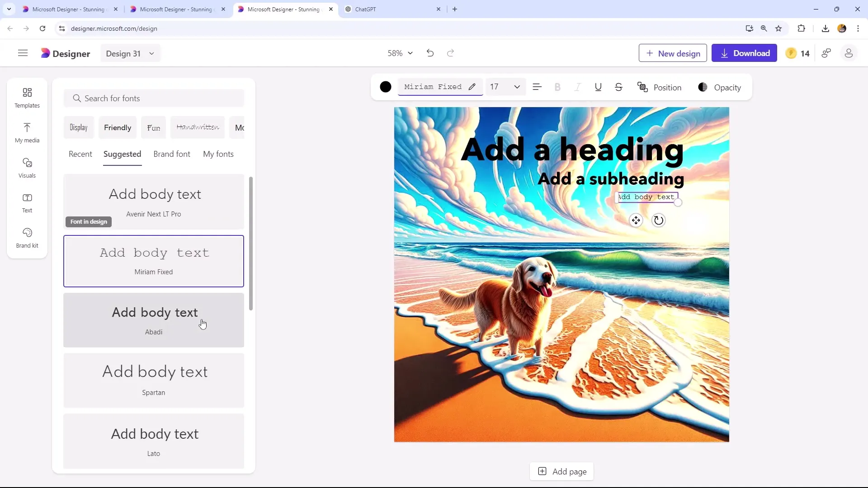The width and height of the screenshot is (868, 488).
Task: Click the Undo icon in toolbar
Action: 430,53
